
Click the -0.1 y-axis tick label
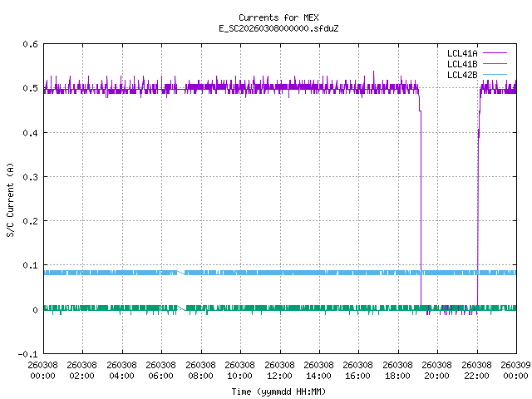(27, 354)
